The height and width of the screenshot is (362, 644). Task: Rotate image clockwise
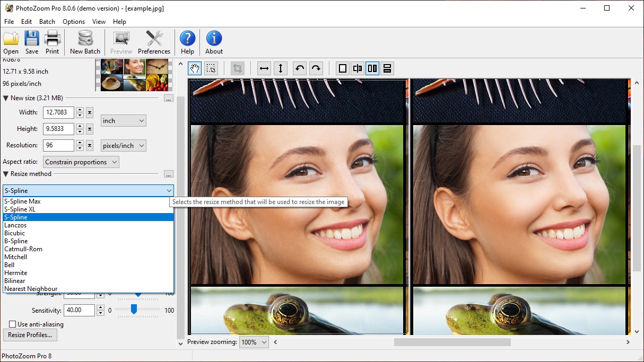316,68
